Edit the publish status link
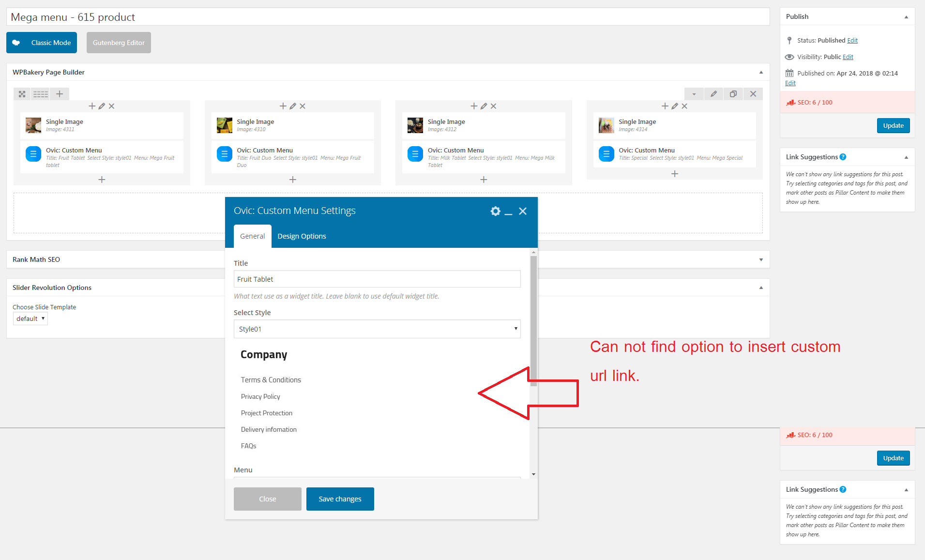Image resolution: width=925 pixels, height=560 pixels. pyautogui.click(x=852, y=40)
